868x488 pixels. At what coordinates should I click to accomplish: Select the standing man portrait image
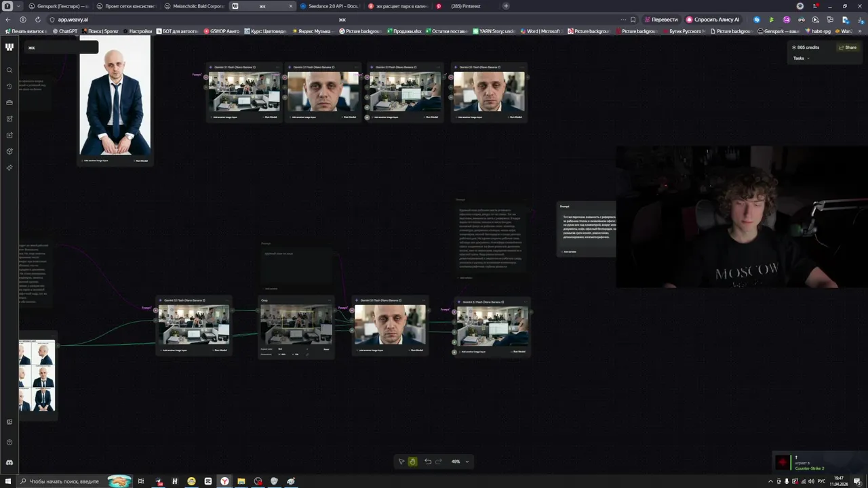(x=115, y=96)
